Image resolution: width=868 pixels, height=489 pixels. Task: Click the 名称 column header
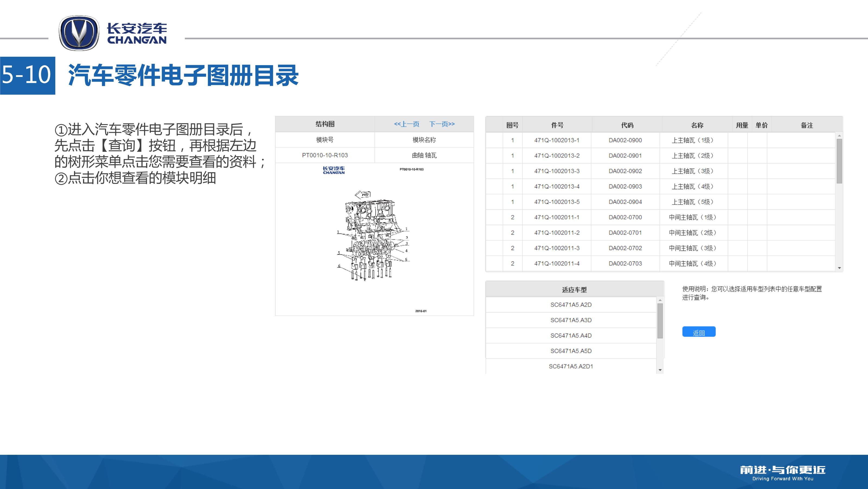pos(697,125)
